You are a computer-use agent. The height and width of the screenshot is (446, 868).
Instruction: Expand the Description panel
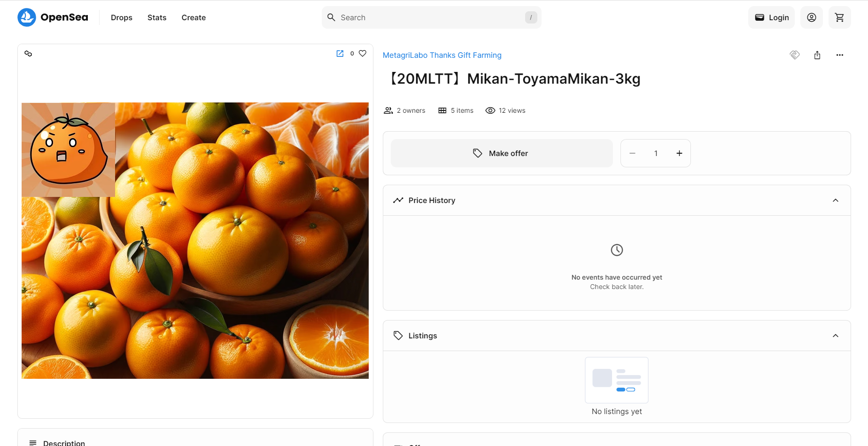[195, 441]
